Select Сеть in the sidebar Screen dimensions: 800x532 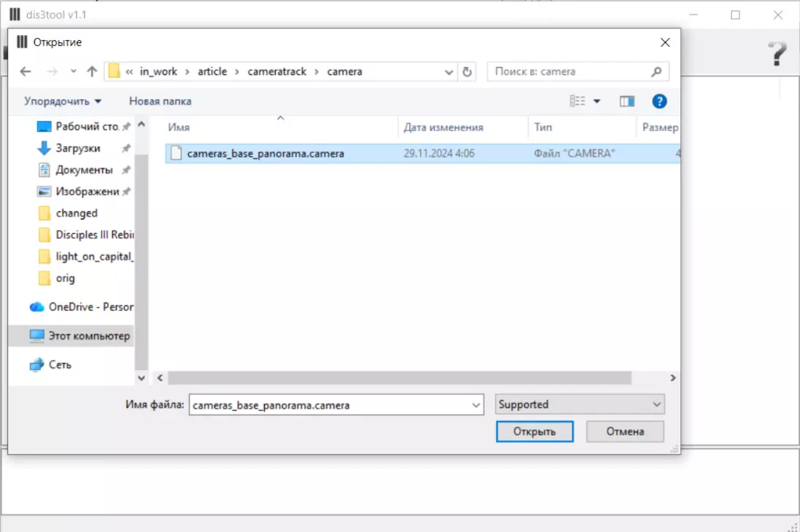point(50,365)
